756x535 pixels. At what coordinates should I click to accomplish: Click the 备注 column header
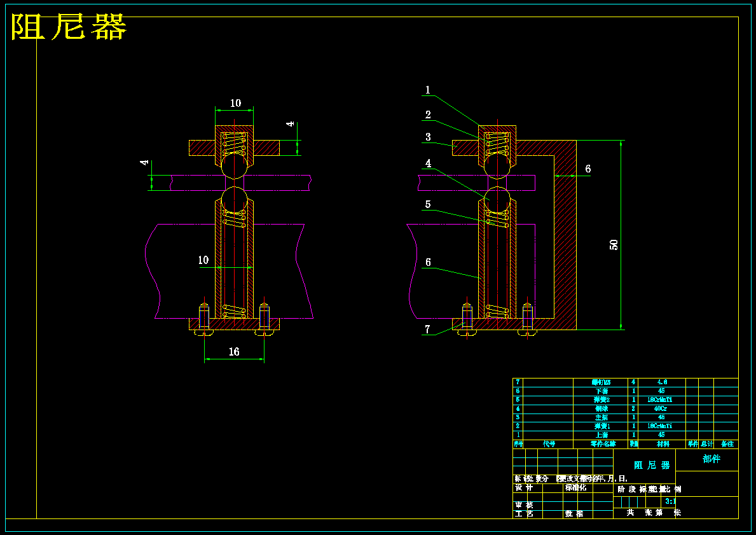point(727,444)
